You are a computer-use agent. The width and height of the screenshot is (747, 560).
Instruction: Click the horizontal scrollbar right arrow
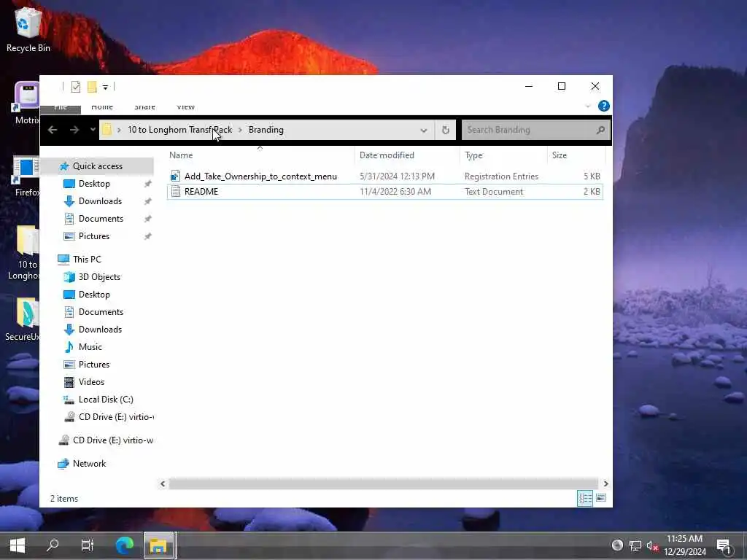[x=605, y=484]
